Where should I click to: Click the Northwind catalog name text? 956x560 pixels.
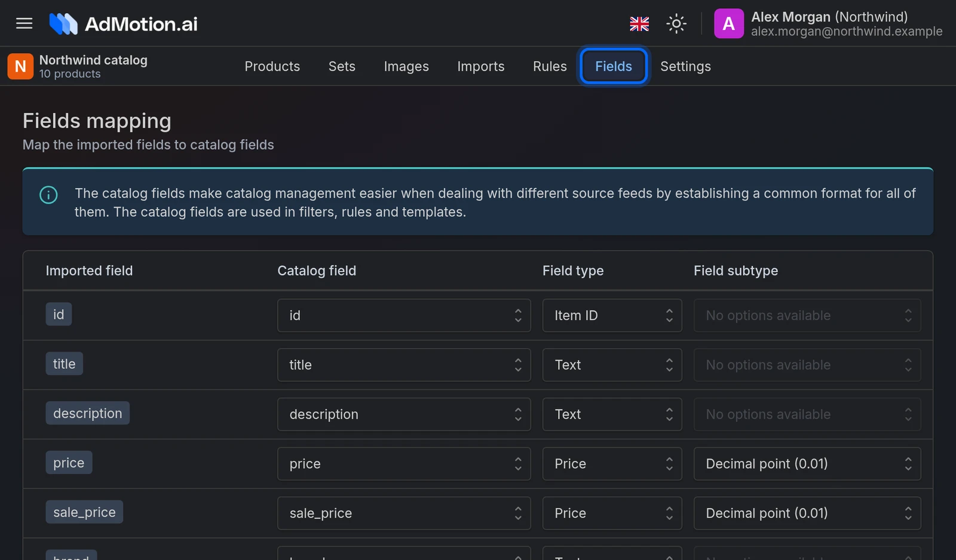pos(93,60)
